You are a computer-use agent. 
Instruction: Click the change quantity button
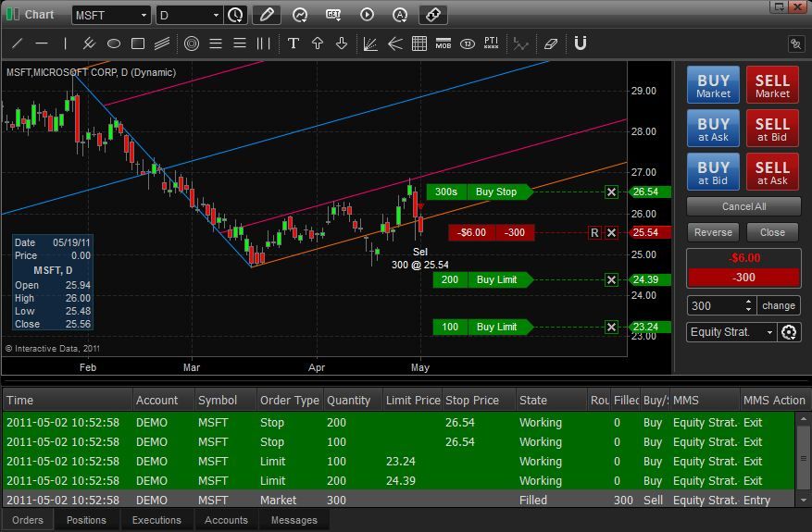coord(779,305)
